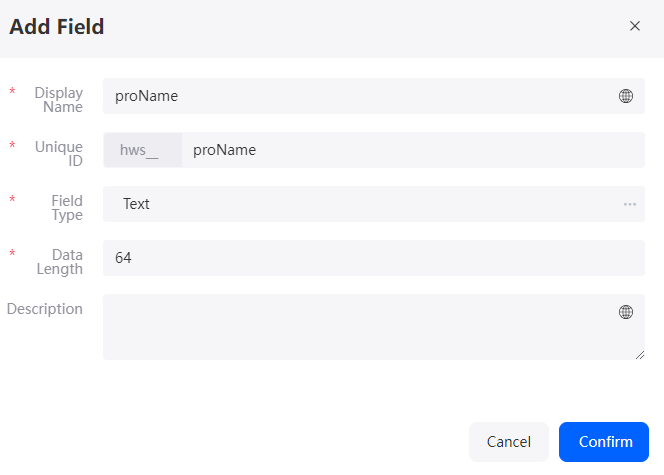This screenshot has height=475, width=664.
Task: Open Field Type selector via ellipsis icon
Action: 630,204
